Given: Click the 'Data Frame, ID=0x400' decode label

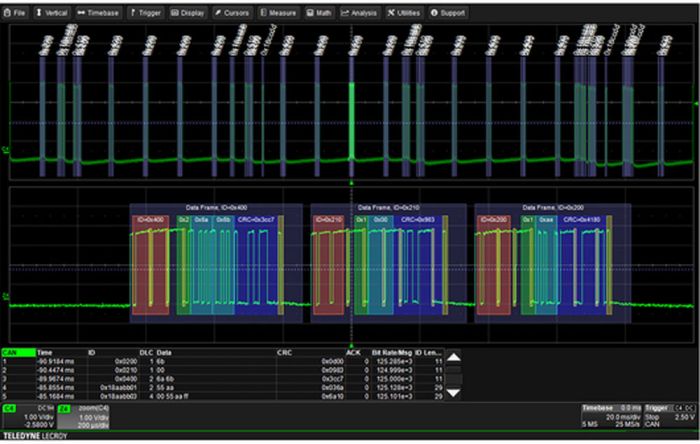Looking at the screenshot, I should click(217, 207).
